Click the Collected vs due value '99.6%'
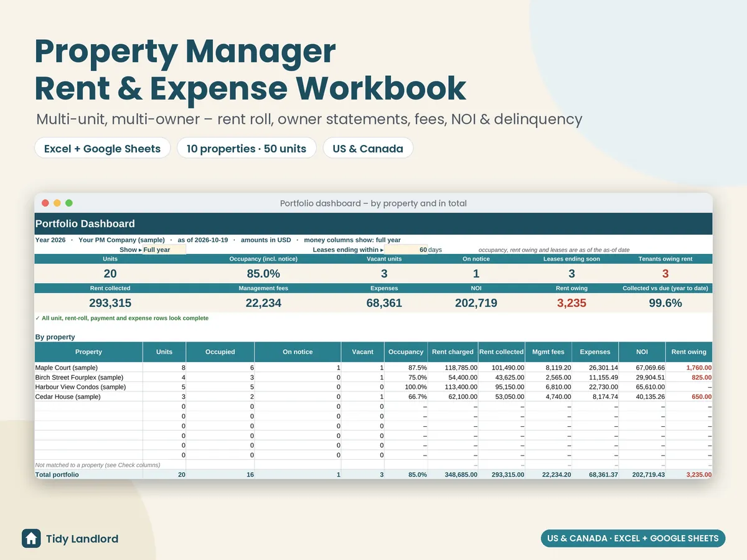The width and height of the screenshot is (747, 560). tap(665, 303)
